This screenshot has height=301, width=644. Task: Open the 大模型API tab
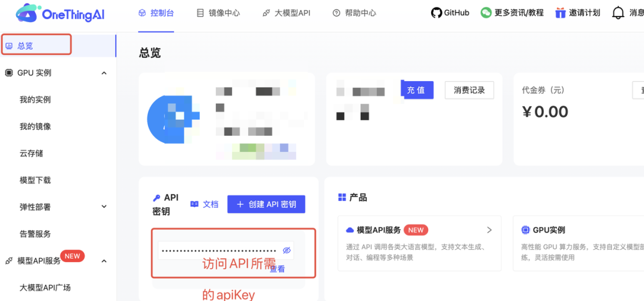point(286,13)
